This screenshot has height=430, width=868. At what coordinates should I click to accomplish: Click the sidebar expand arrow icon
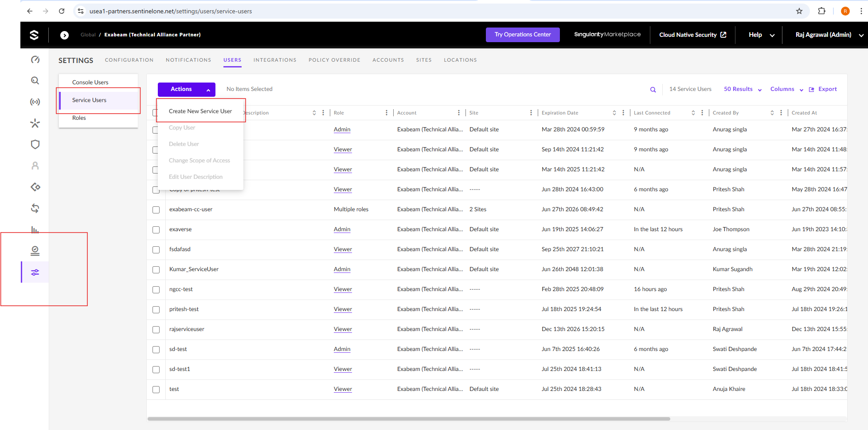pos(64,35)
